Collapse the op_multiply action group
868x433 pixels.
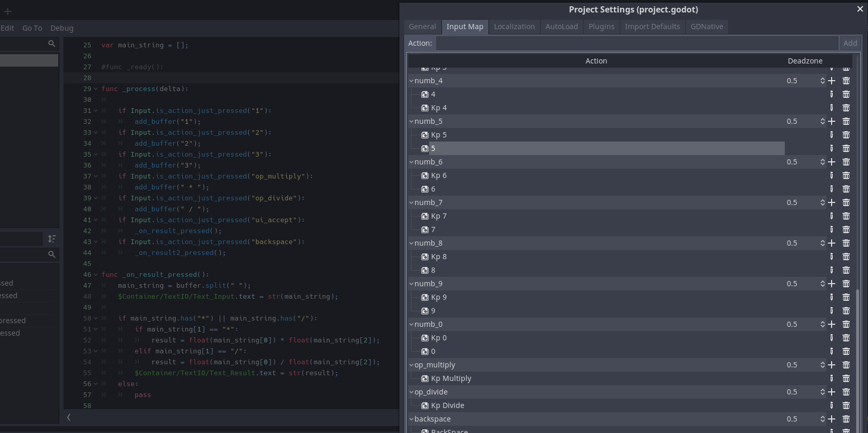[411, 365]
